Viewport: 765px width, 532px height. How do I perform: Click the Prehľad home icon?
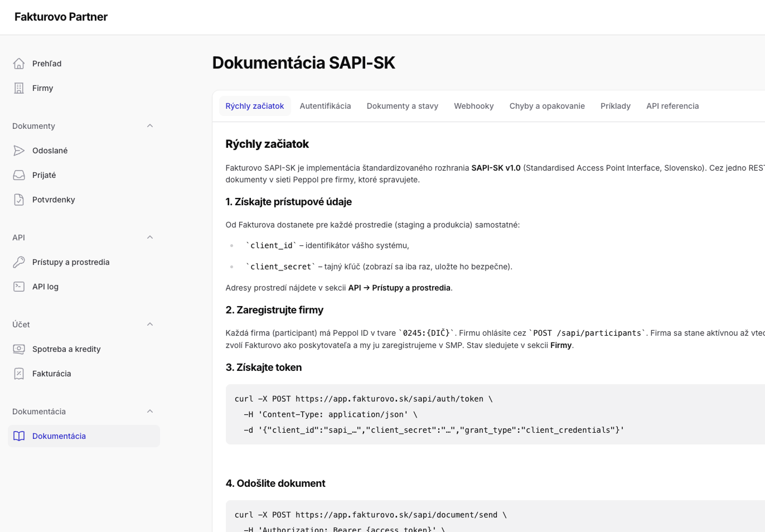click(x=19, y=64)
